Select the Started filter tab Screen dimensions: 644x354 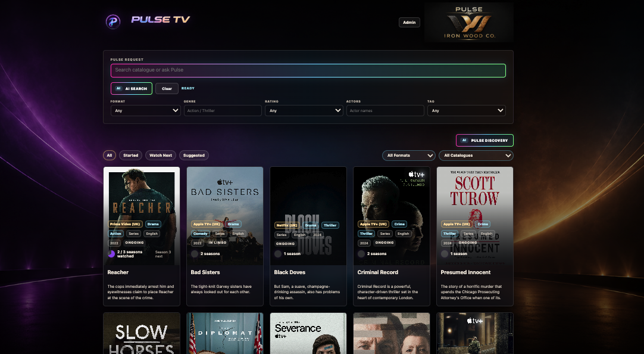[130, 156]
